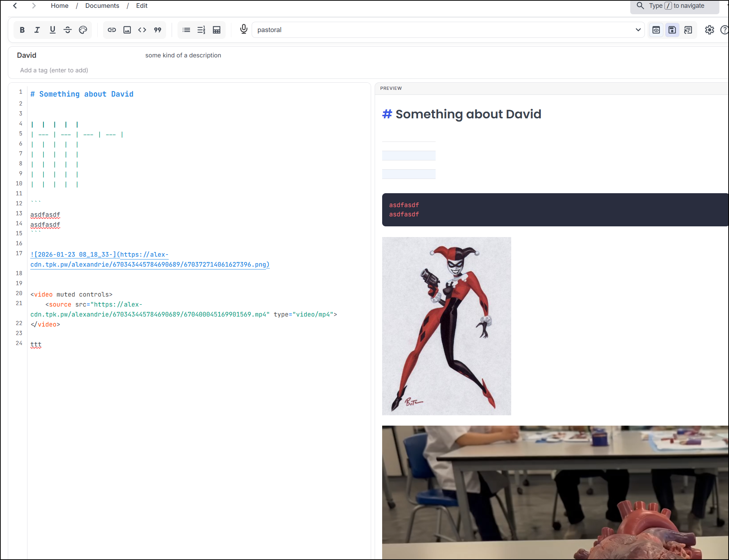Apply italic formatting

(37, 30)
